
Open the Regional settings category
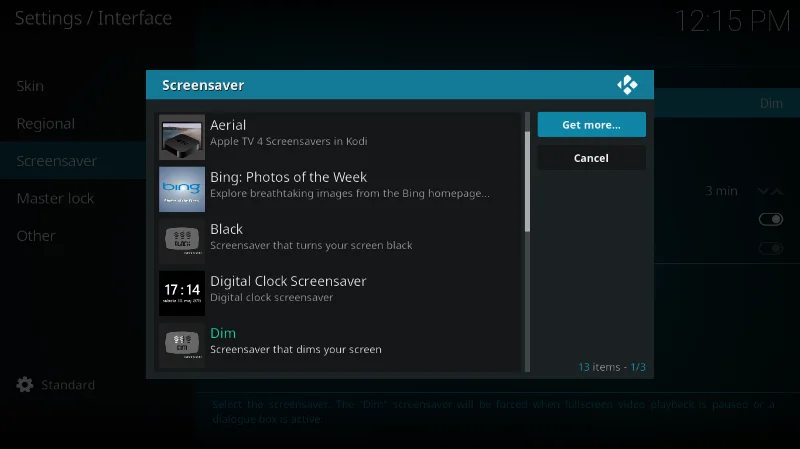pos(73,123)
